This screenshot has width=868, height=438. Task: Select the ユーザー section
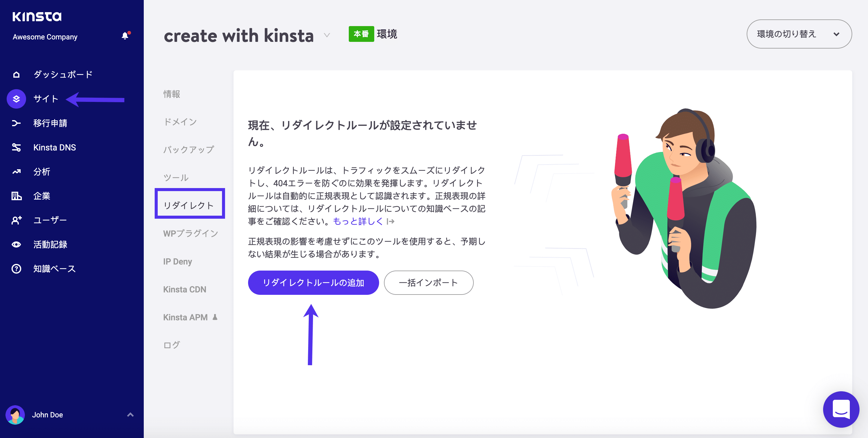coord(50,220)
